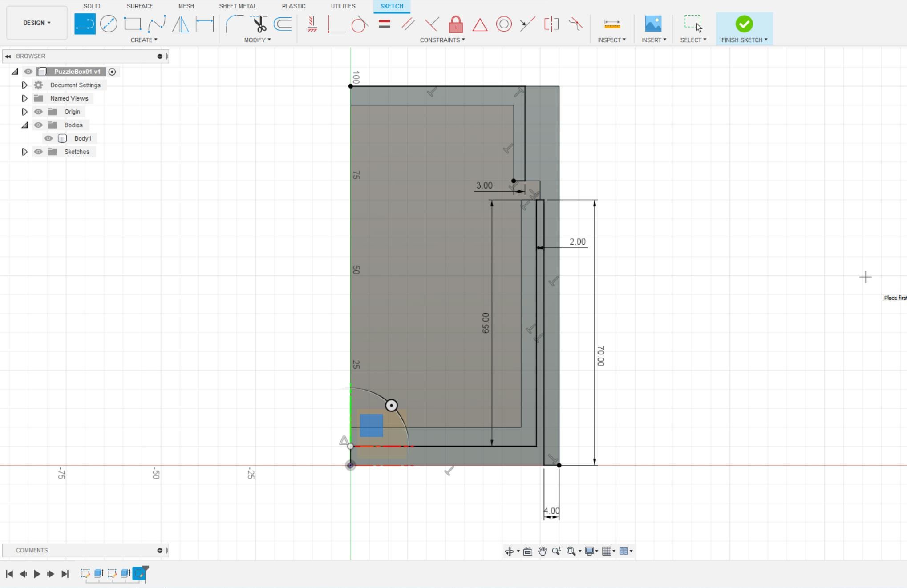Hide the Origin folder
The image size is (907, 588).
tap(38, 112)
